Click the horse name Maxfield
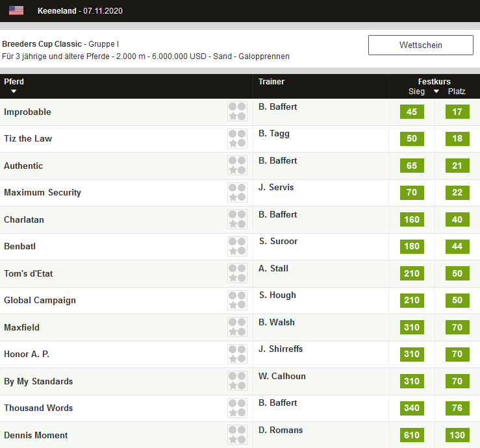This screenshot has height=448, width=480. pyautogui.click(x=21, y=327)
